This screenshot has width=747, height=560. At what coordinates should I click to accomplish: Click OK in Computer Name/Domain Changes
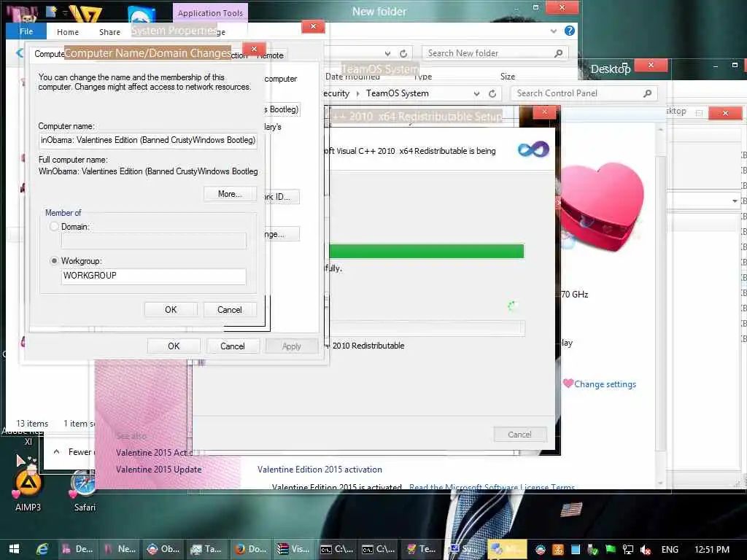click(x=171, y=309)
